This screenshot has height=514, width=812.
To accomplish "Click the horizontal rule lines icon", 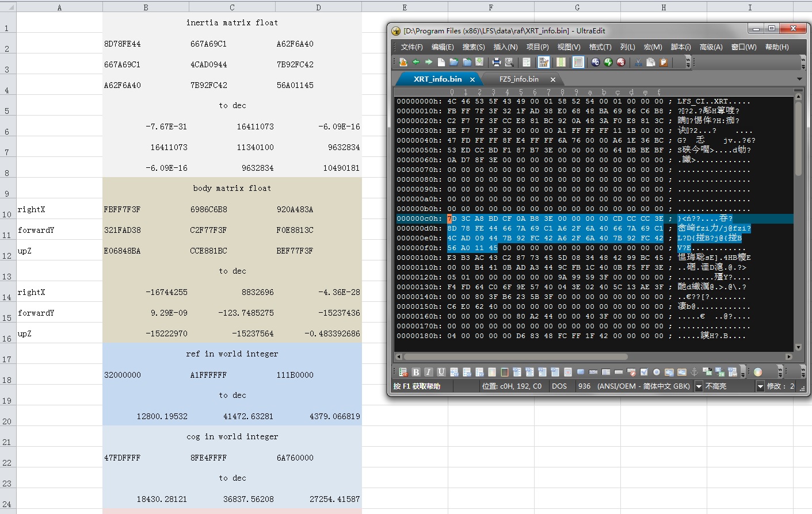I will point(505,372).
